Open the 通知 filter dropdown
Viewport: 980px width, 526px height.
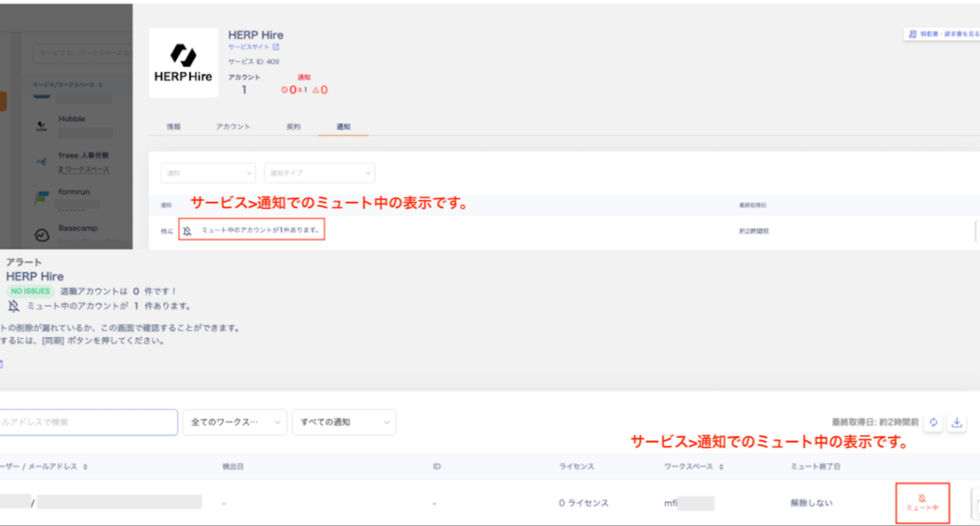click(208, 173)
